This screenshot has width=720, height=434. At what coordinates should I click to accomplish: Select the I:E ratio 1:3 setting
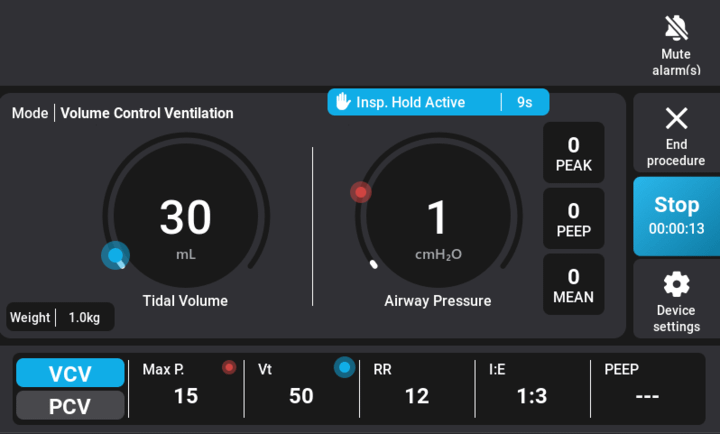(530, 396)
